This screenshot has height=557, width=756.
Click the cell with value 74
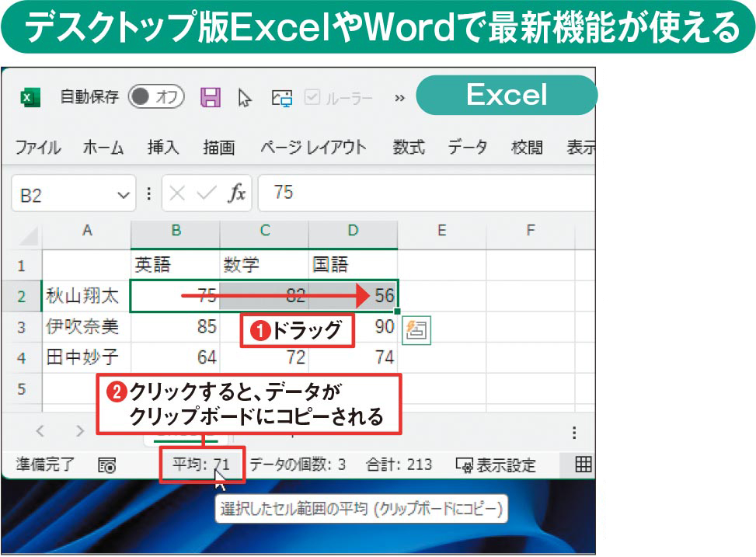pyautogui.click(x=354, y=358)
